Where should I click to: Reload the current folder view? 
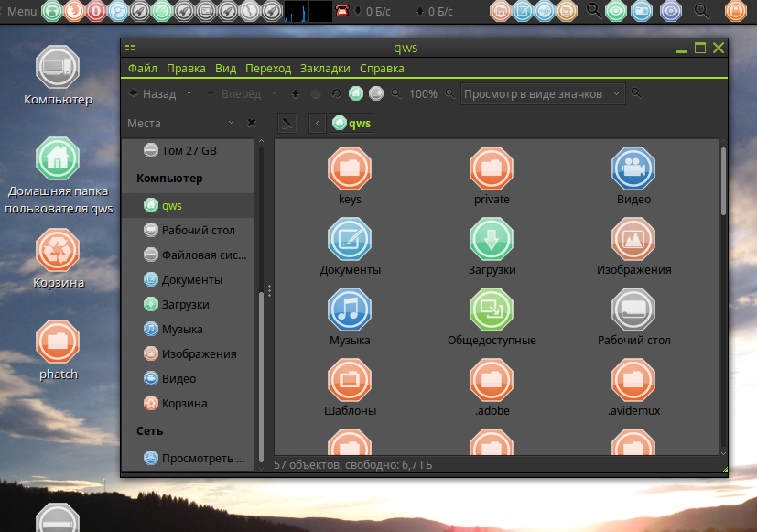(336, 94)
